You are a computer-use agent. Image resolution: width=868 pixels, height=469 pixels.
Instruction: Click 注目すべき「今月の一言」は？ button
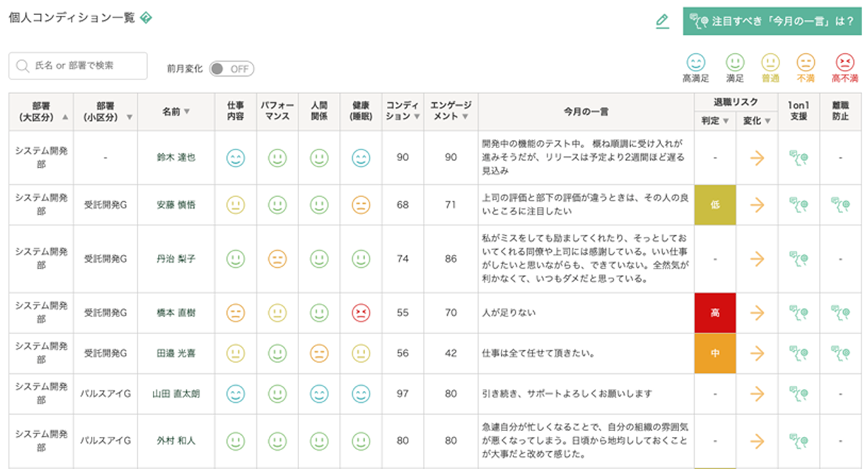tap(772, 22)
